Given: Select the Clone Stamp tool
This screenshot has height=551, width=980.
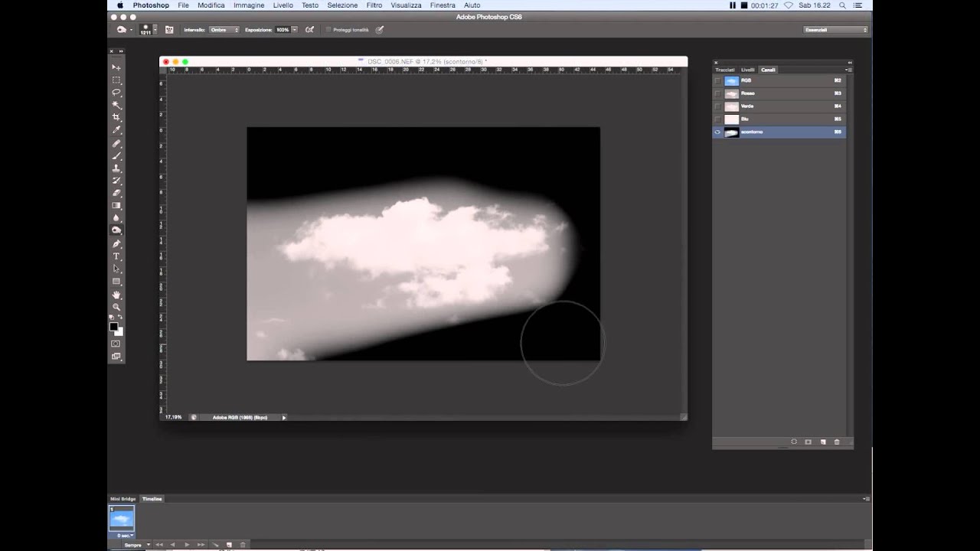Looking at the screenshot, I should [x=116, y=168].
